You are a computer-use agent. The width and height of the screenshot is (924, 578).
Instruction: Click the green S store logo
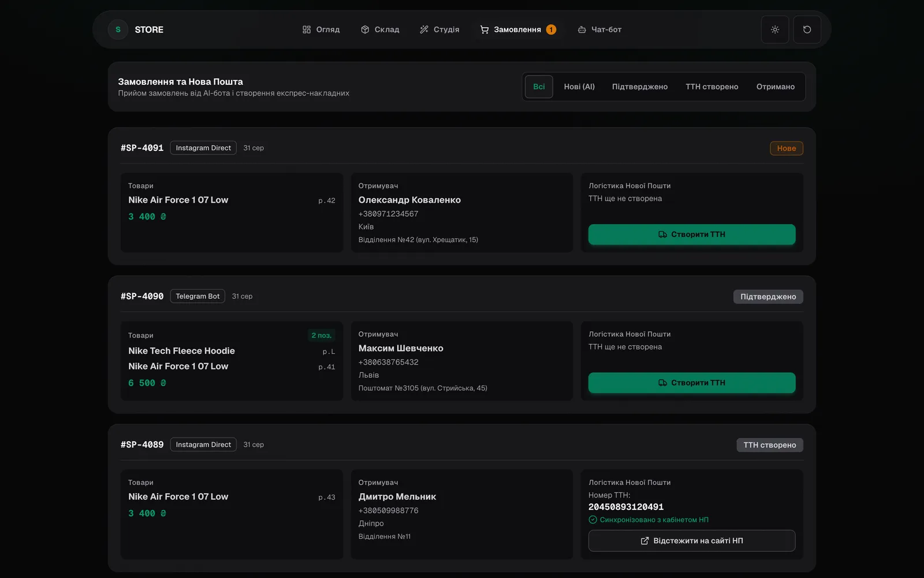118,29
